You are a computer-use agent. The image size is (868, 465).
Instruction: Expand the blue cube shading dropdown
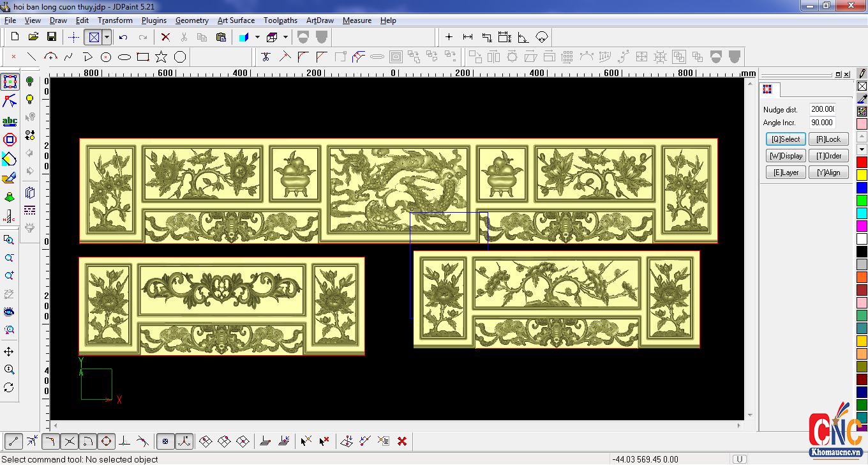[x=257, y=37]
